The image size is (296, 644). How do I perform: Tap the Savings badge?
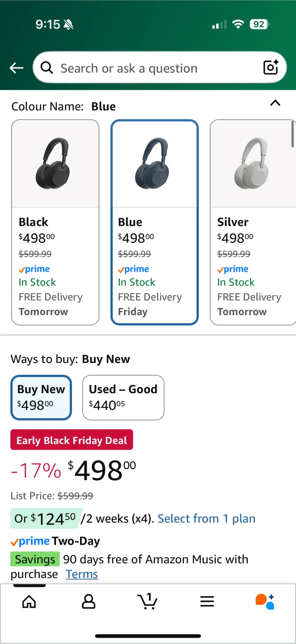click(35, 559)
